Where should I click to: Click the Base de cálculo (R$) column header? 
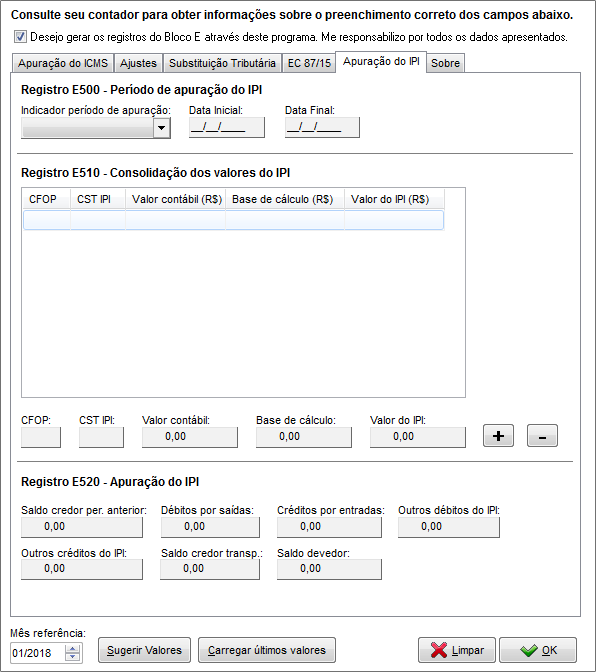[285, 199]
